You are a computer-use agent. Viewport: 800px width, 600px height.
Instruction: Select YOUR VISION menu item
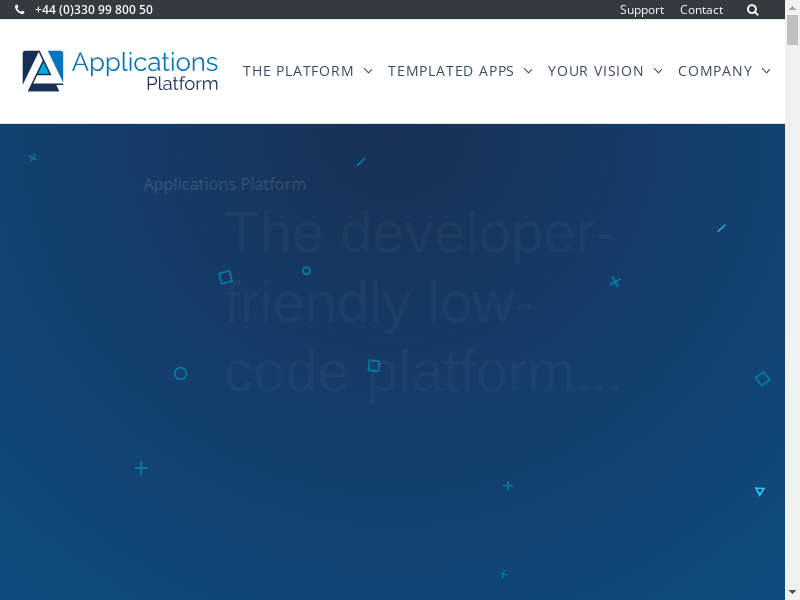tap(596, 71)
